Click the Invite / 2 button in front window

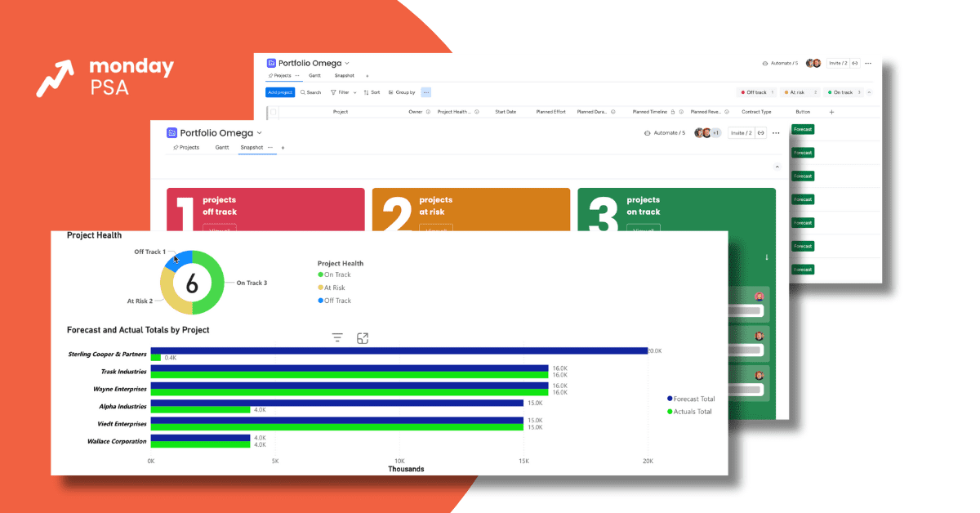(x=741, y=133)
